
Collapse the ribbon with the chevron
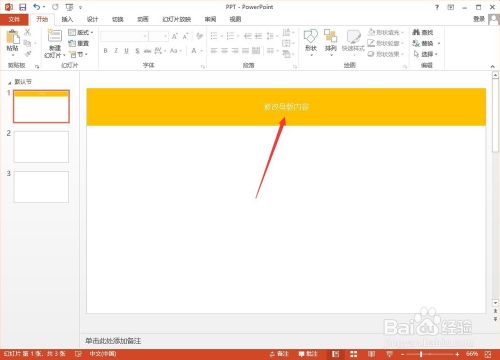pos(493,66)
